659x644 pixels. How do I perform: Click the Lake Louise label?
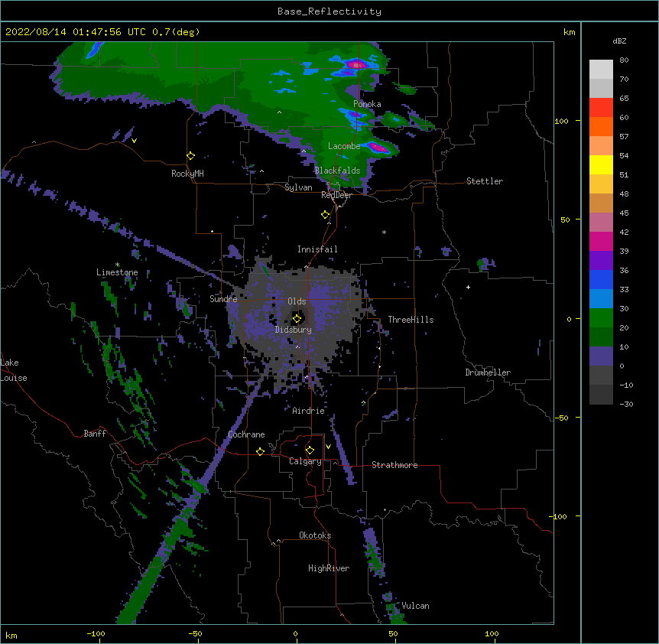[x=14, y=370]
